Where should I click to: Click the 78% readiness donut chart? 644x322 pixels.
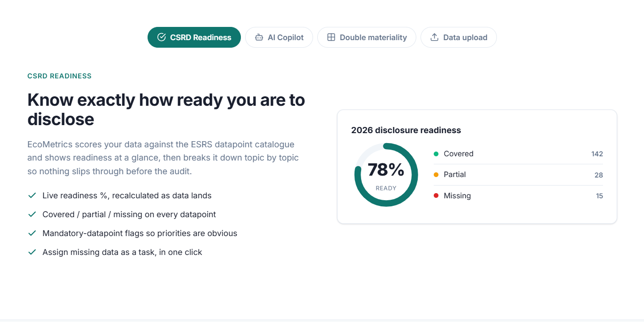[x=386, y=175]
